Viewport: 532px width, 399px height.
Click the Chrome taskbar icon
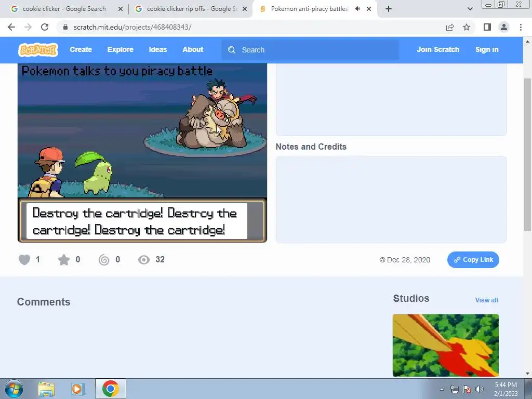pyautogui.click(x=110, y=389)
